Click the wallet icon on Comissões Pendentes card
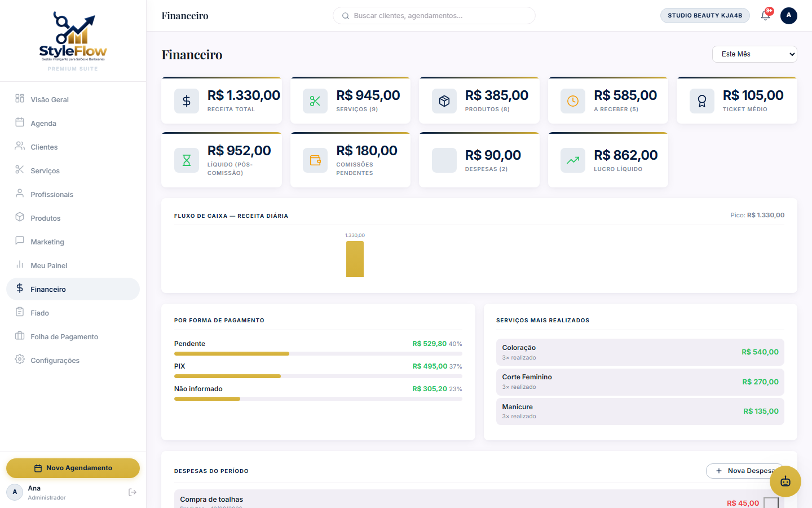The image size is (812, 508). click(x=315, y=160)
